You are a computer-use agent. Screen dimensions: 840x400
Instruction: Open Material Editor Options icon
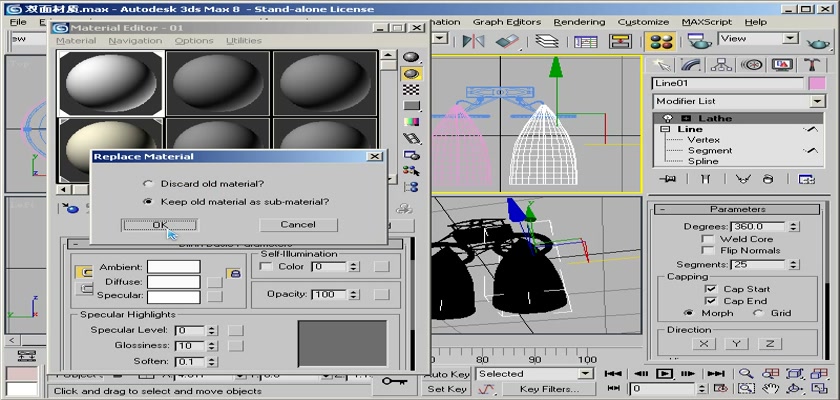point(411,155)
